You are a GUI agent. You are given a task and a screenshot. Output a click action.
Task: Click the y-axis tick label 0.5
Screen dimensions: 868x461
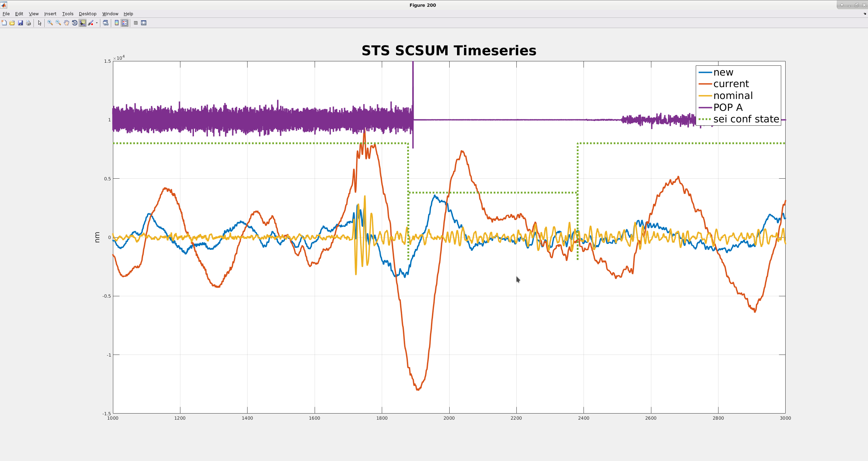click(x=107, y=179)
